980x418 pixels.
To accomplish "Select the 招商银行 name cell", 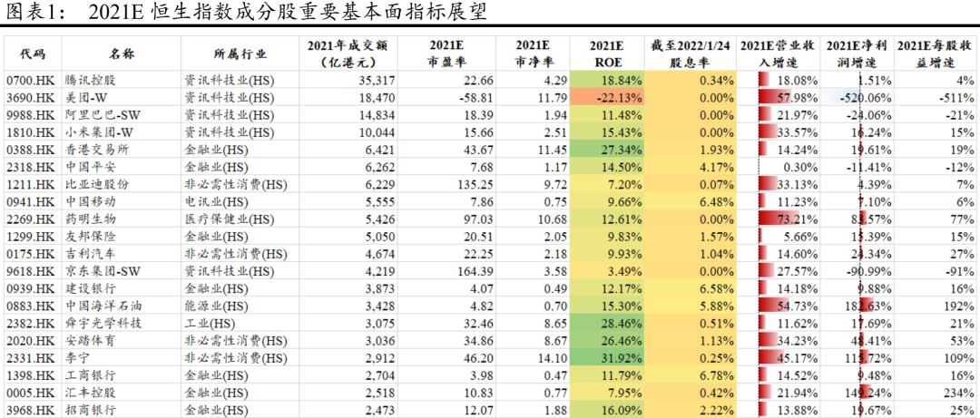I will (x=92, y=412).
